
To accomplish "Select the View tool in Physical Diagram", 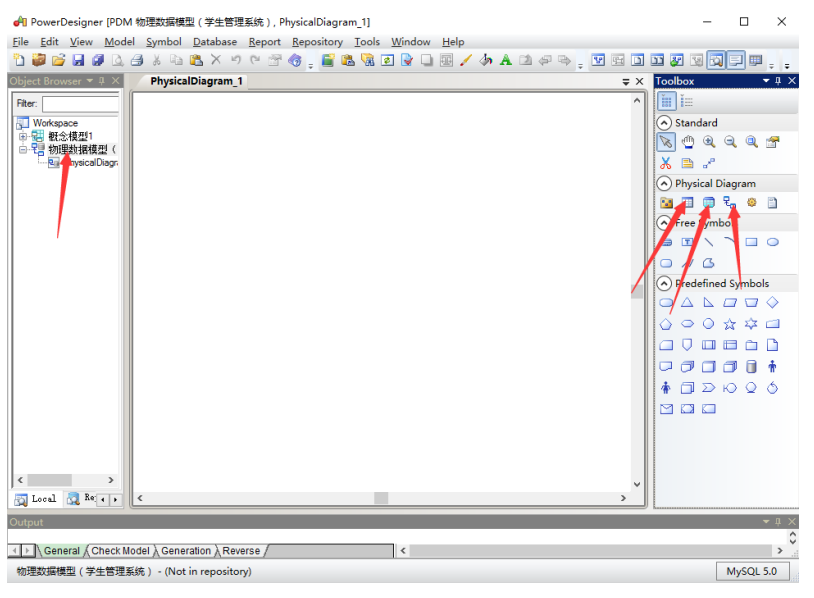I will 708,203.
